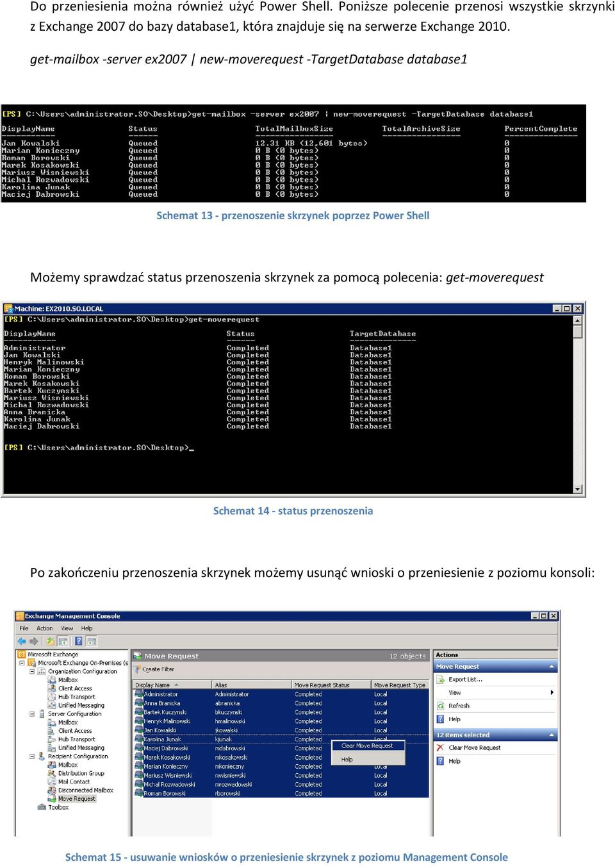Screen dimensions: 615x868
Task: Click Refresh action link
Action: [459, 706]
